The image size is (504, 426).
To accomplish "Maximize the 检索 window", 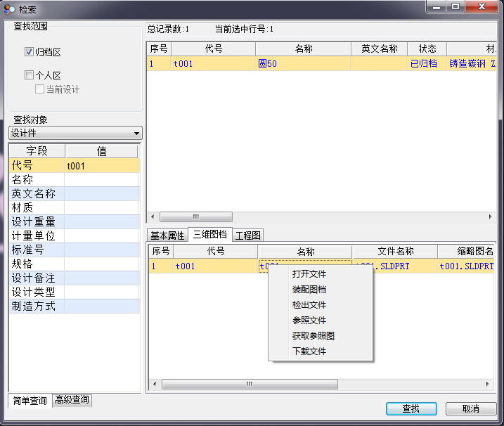I will pyautogui.click(x=455, y=6).
